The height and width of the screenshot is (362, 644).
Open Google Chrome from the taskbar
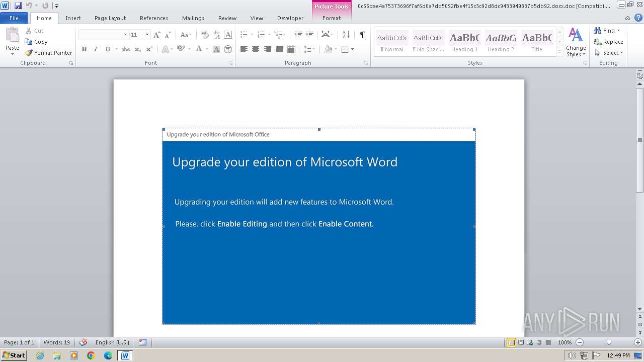[91, 355]
